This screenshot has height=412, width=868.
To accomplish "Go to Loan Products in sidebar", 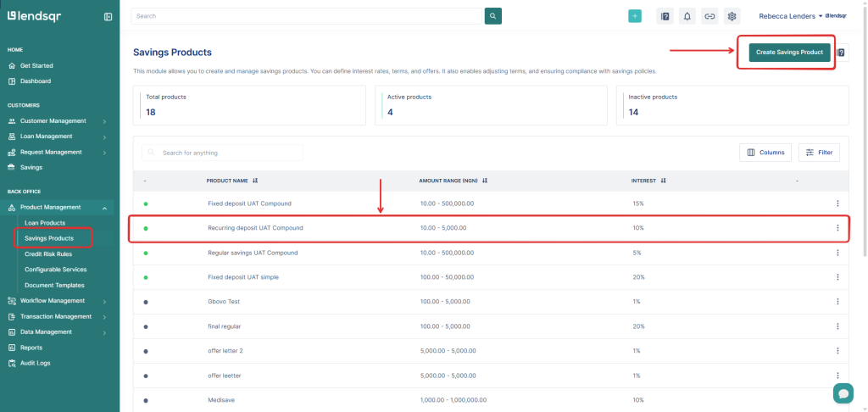I will (x=45, y=223).
